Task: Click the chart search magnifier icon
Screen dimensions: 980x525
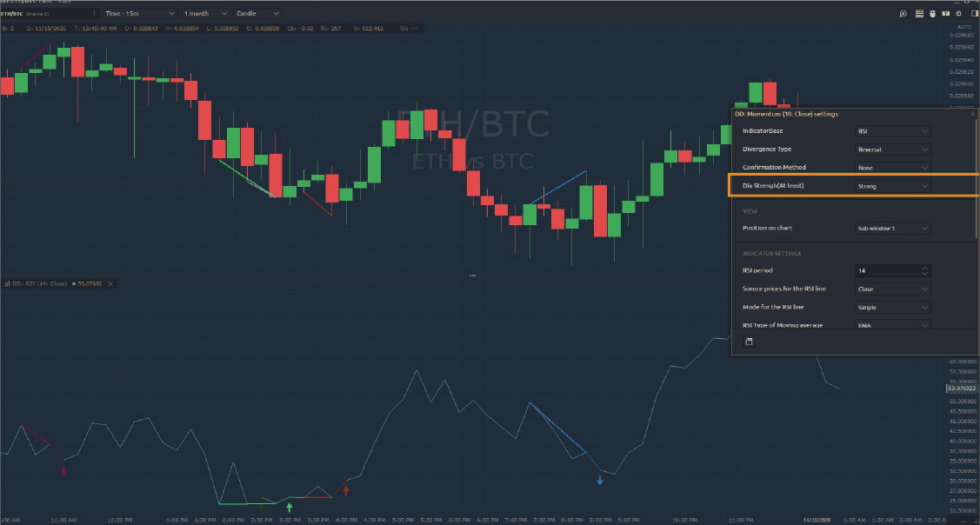Action: [x=903, y=14]
